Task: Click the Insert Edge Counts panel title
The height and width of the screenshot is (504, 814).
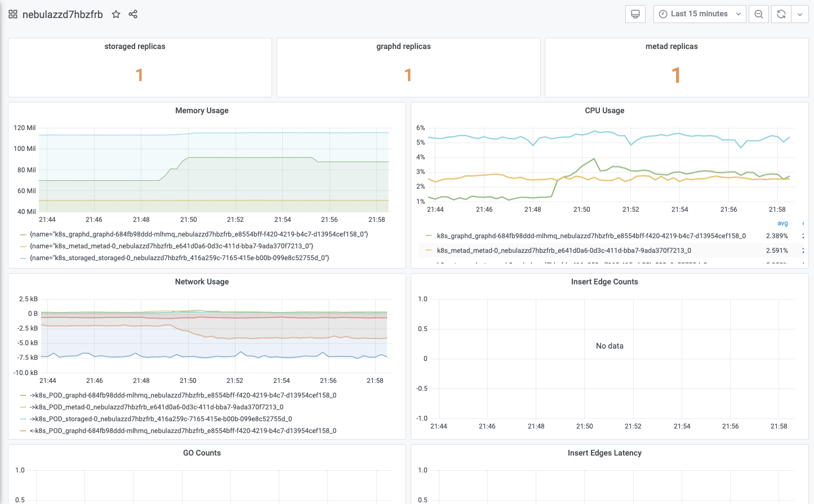Action: (604, 282)
